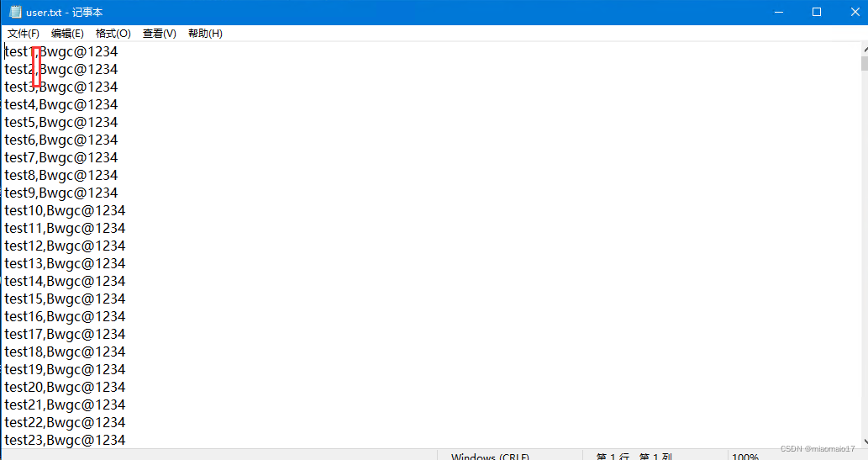Image resolution: width=868 pixels, height=460 pixels.
Task: Place cursor in line test10,Bwgc@1234
Action: pos(65,210)
